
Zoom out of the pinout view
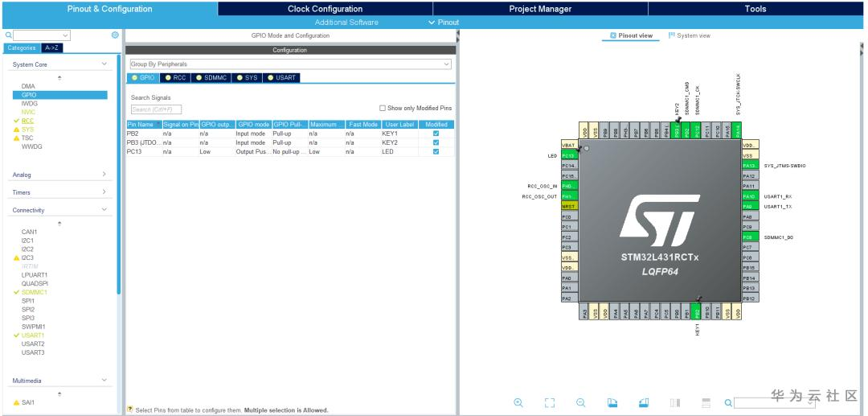(581, 402)
